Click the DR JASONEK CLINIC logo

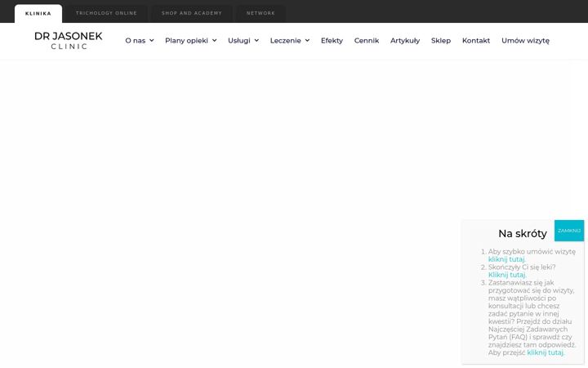click(x=69, y=41)
